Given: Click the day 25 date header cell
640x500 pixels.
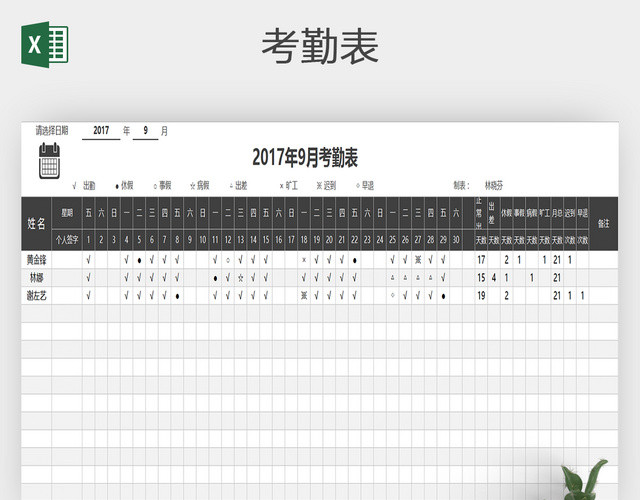Looking at the screenshot, I should (x=393, y=240).
